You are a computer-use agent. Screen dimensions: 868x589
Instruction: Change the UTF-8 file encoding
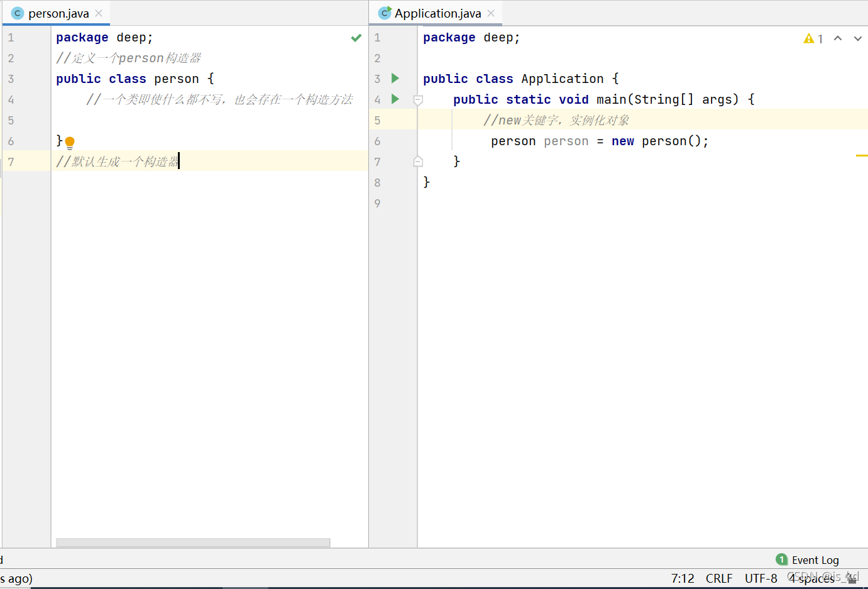[x=761, y=578]
